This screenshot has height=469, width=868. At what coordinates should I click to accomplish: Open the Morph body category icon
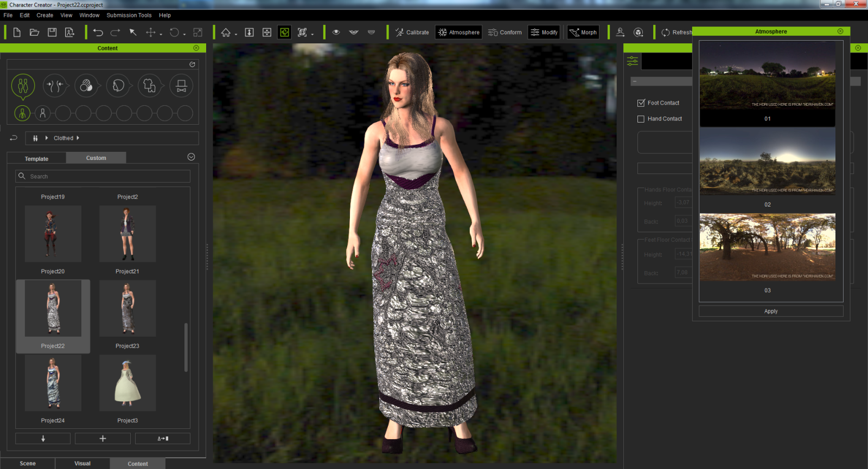[x=55, y=86]
